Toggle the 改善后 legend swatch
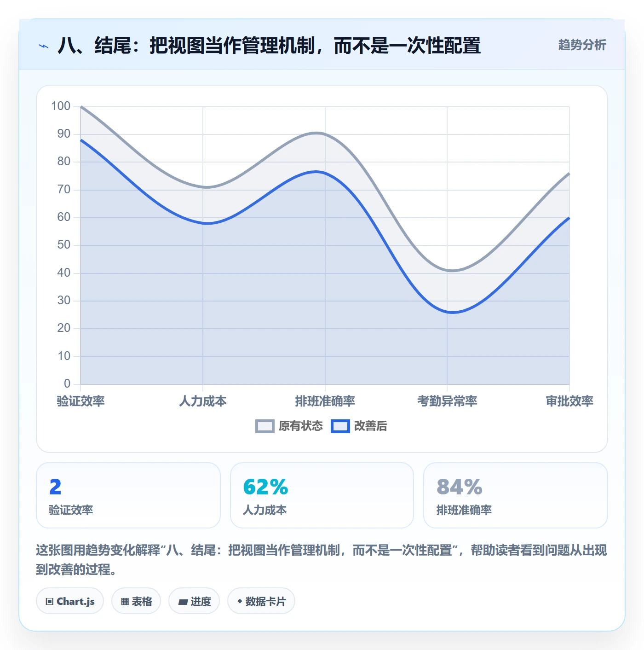This screenshot has width=644, height=650. pyautogui.click(x=340, y=426)
